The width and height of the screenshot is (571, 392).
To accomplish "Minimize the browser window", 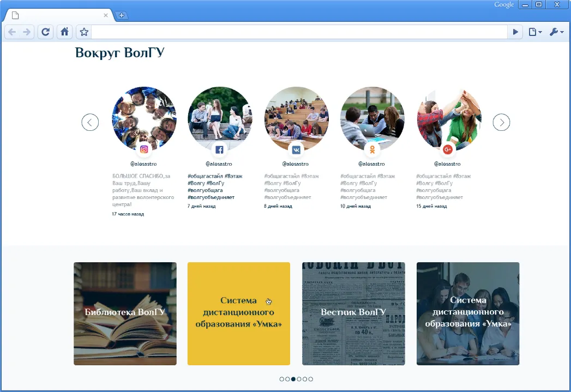I will click(x=525, y=5).
